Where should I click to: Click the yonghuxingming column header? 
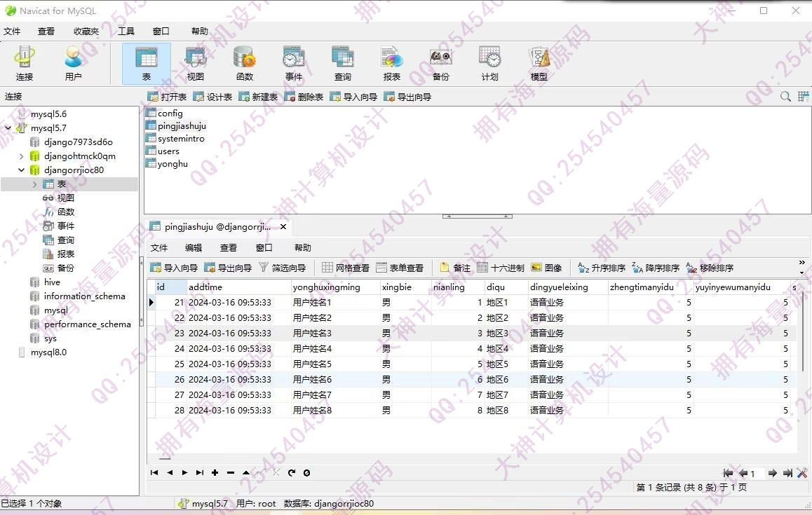coord(335,287)
